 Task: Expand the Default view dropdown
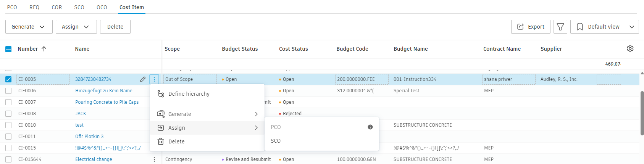605,27
